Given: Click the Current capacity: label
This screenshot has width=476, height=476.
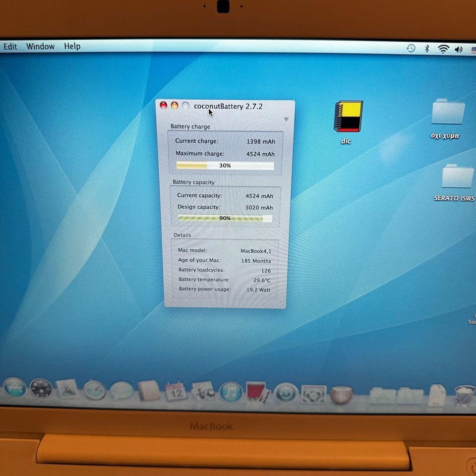Looking at the screenshot, I should (x=199, y=195).
